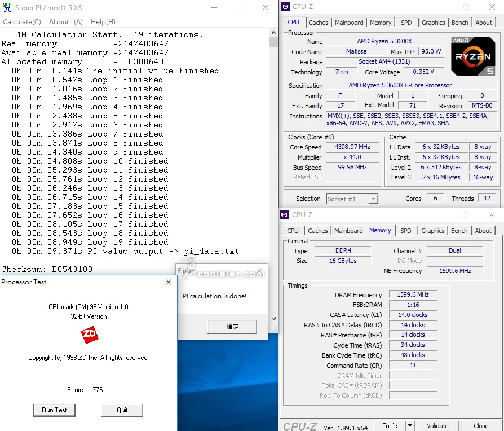504x431 pixels.
Task: Switch to Caches tab in upper CPU-Z window
Action: click(318, 23)
